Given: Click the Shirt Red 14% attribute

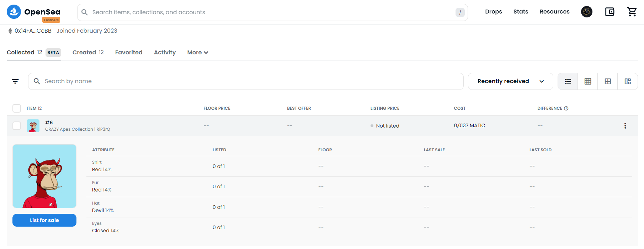Looking at the screenshot, I should point(102,166).
